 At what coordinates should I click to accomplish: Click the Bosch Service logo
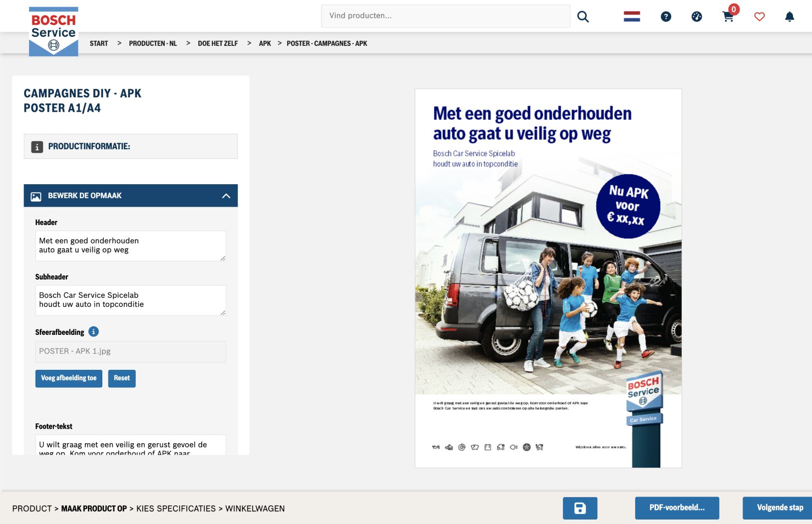53,31
